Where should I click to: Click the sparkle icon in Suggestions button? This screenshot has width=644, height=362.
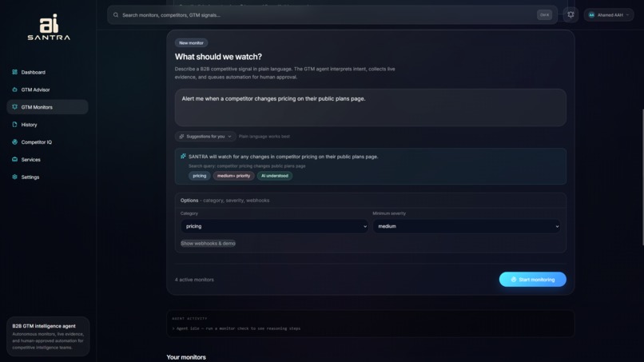(x=181, y=137)
